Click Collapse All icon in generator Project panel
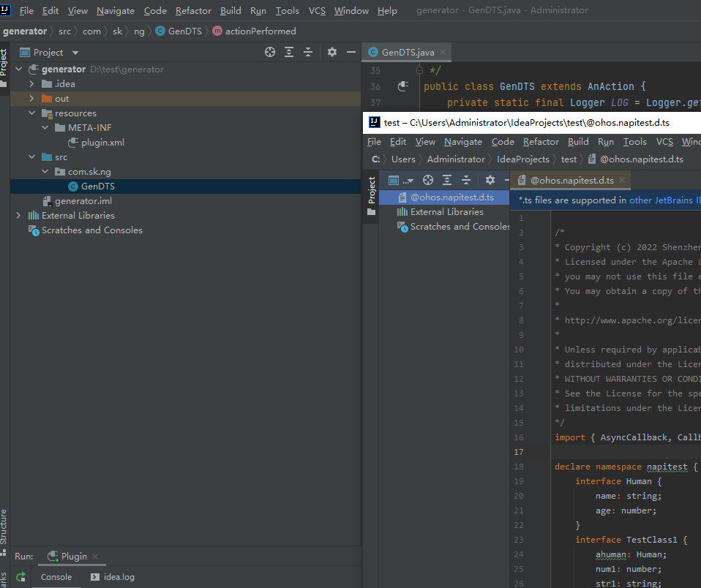Image resolution: width=701 pixels, height=588 pixels. tap(308, 52)
